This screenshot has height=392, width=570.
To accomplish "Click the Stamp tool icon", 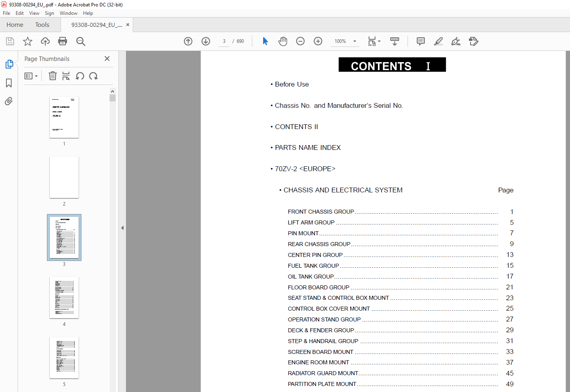I will 474,41.
